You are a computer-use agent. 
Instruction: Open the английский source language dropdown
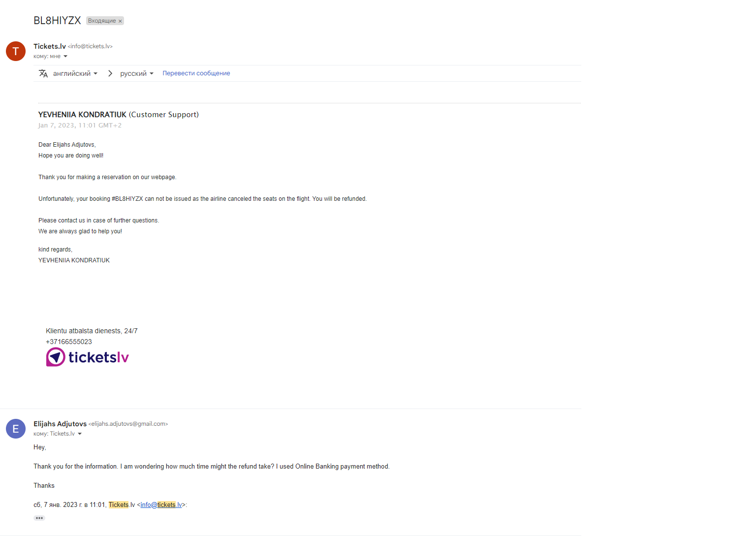[x=75, y=73]
